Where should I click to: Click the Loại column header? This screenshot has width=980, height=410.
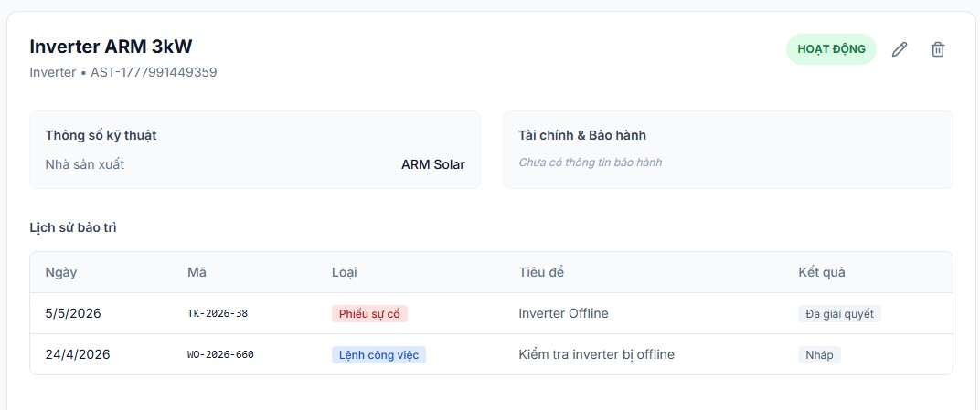(x=345, y=273)
